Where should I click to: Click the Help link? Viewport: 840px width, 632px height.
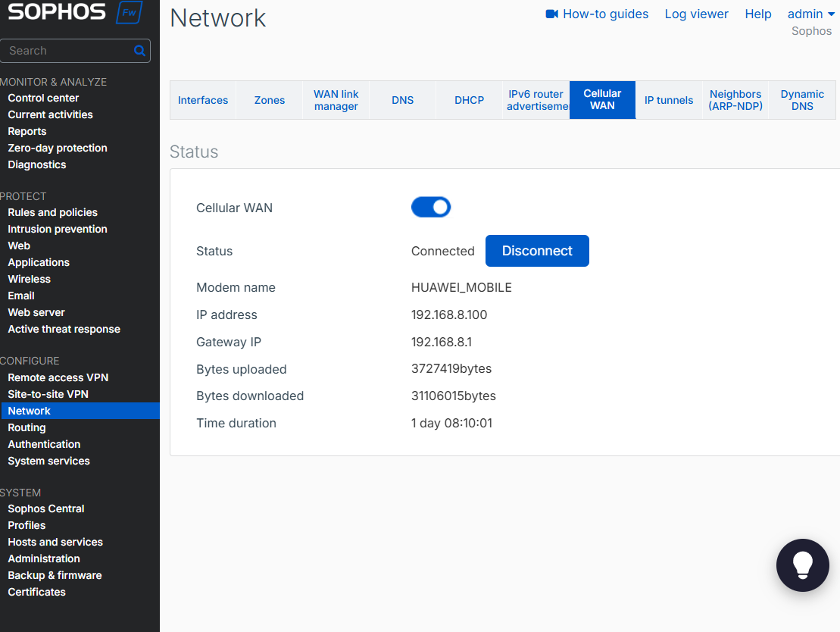click(x=757, y=14)
